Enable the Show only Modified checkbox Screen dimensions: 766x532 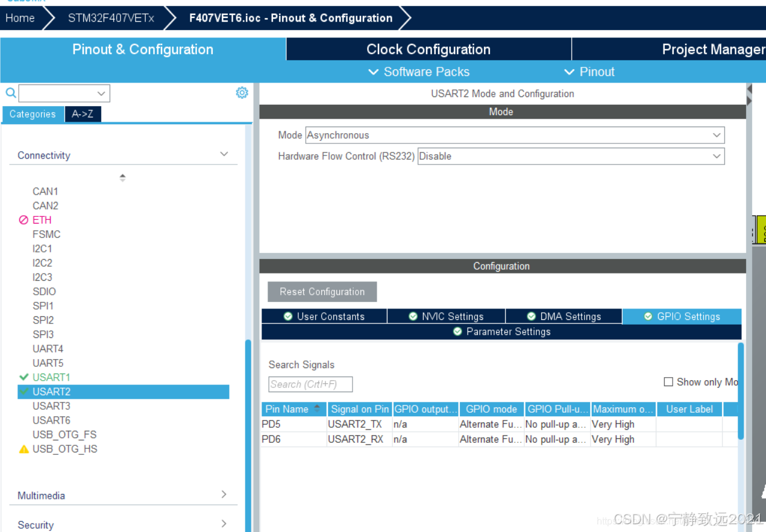point(668,381)
